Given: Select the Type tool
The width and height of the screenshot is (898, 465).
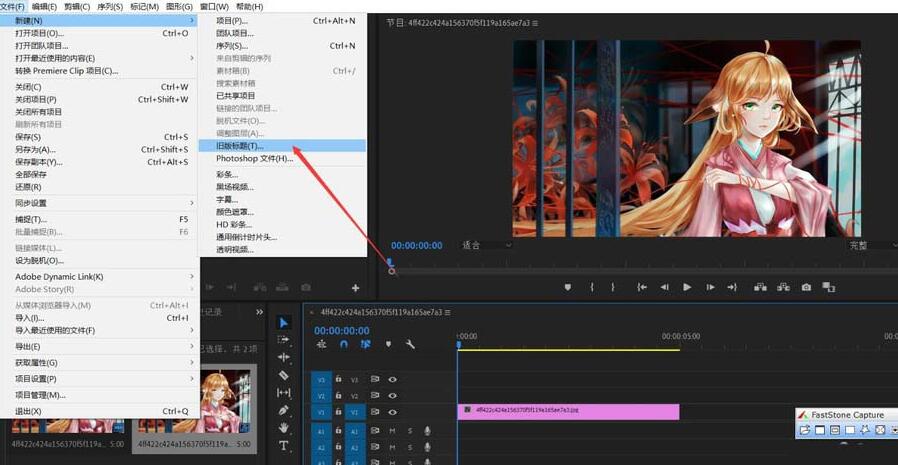Looking at the screenshot, I should pos(284,446).
